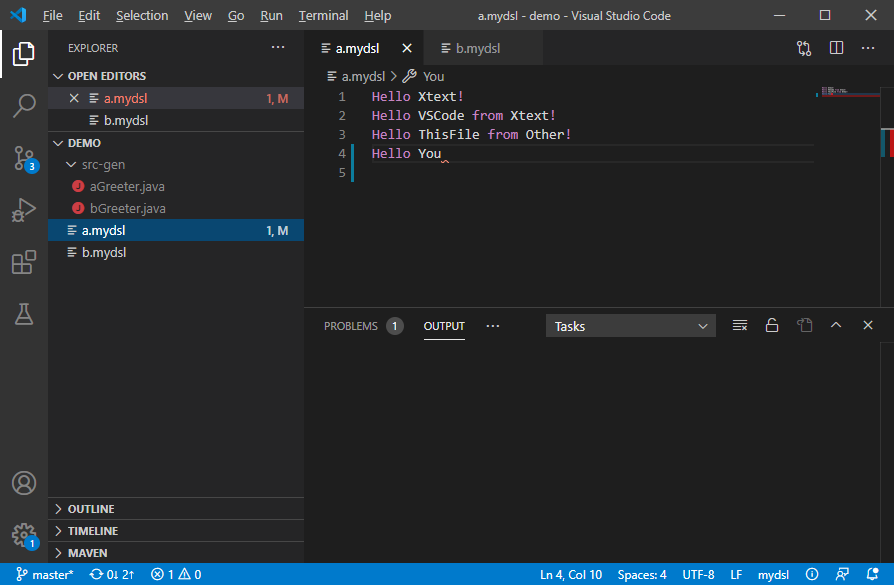Open notifications bell in status bar

872,575
